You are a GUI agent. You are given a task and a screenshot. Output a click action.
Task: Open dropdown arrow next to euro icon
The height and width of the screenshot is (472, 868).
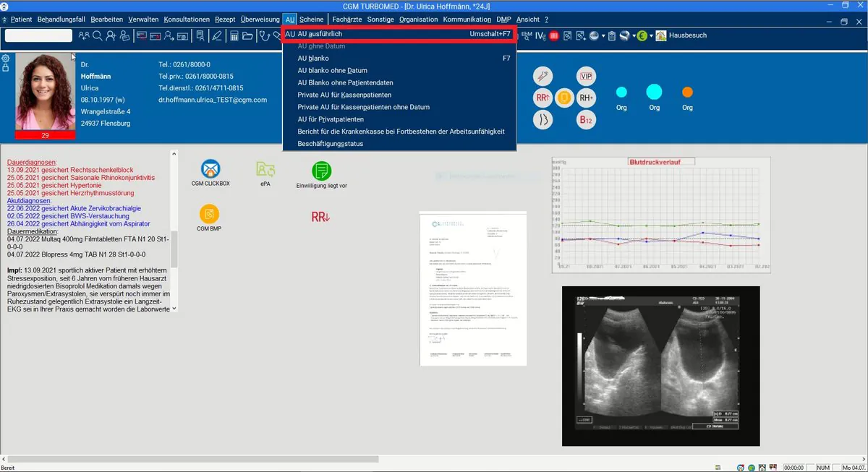(x=651, y=35)
